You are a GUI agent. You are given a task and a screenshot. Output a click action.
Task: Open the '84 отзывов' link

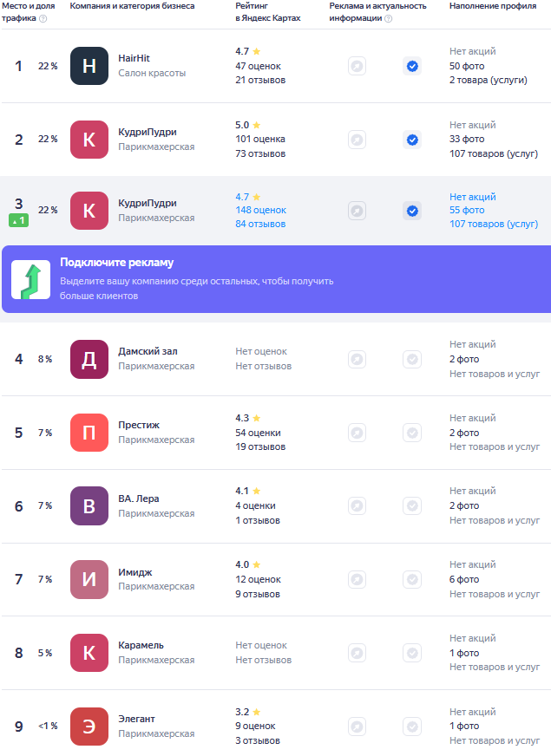(x=260, y=225)
